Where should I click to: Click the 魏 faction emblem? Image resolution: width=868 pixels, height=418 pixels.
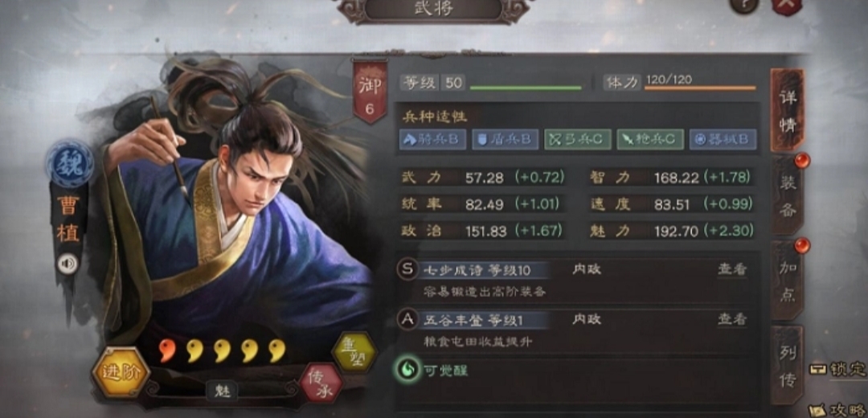[70, 163]
